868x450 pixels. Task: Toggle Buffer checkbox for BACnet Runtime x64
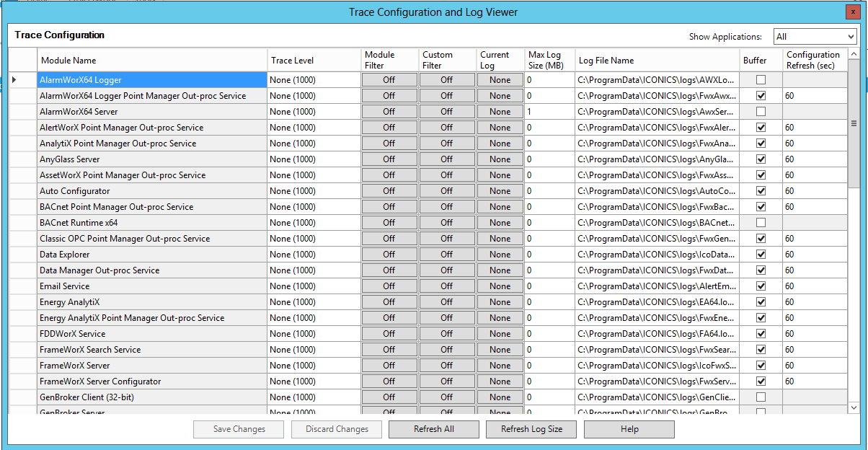click(761, 223)
